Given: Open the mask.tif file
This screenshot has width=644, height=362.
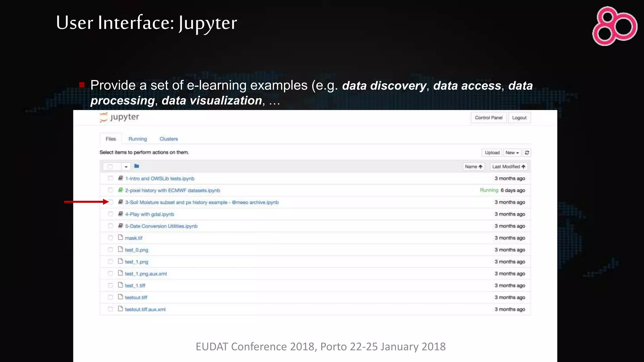Looking at the screenshot, I should pyautogui.click(x=134, y=238).
